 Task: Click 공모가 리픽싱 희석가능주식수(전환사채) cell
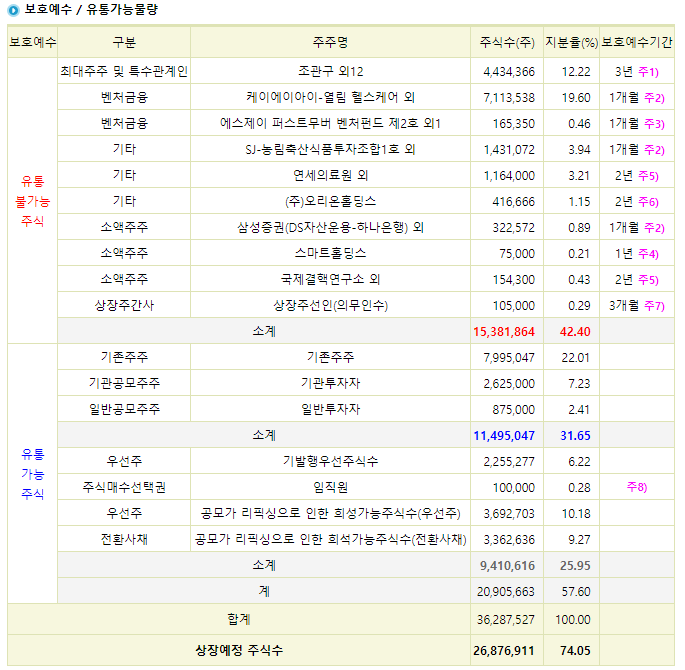(331, 539)
